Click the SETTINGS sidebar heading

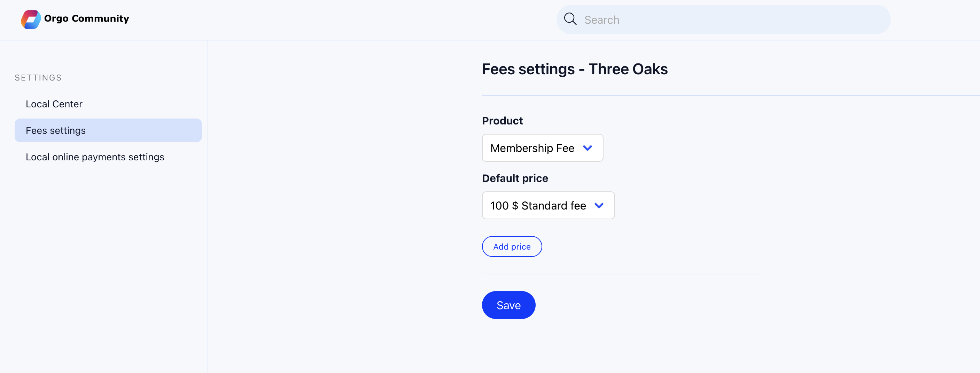(38, 78)
